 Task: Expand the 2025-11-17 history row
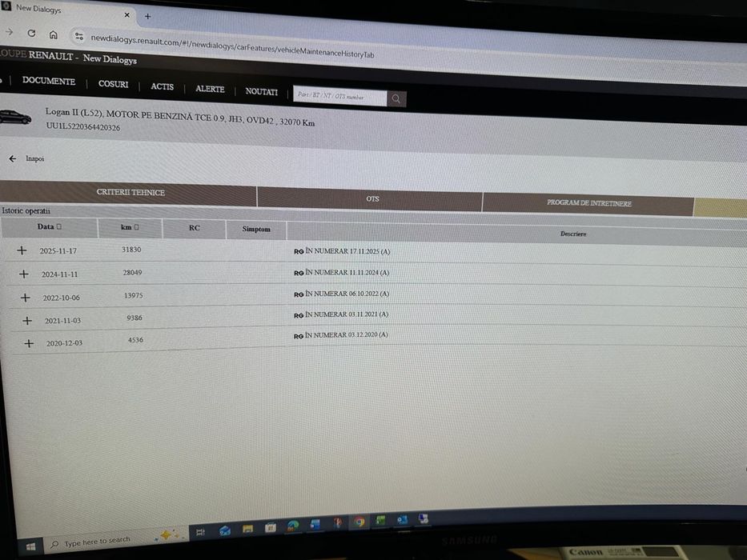(22, 250)
